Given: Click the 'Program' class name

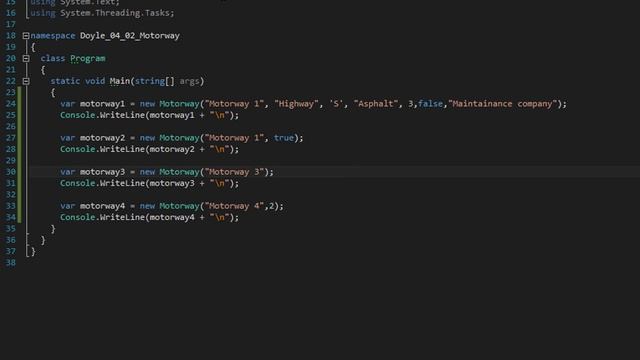Looking at the screenshot, I should 88,59.
